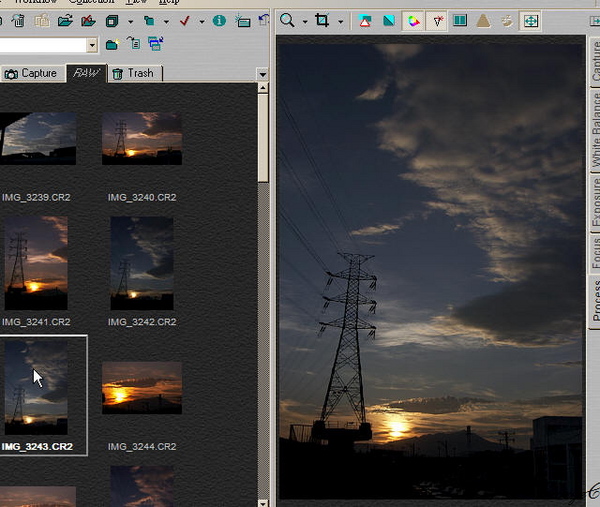Click the large pylon sunset preview image
The width and height of the screenshot is (600, 507).
click(430, 271)
